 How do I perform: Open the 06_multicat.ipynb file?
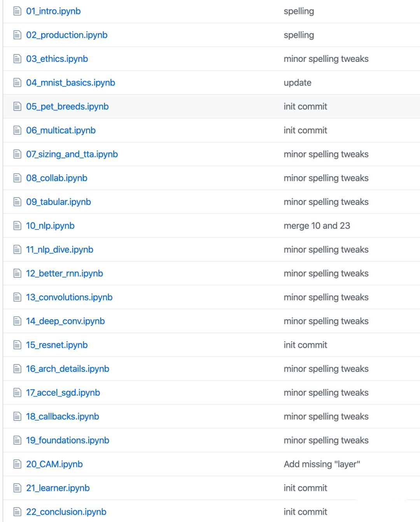(61, 130)
